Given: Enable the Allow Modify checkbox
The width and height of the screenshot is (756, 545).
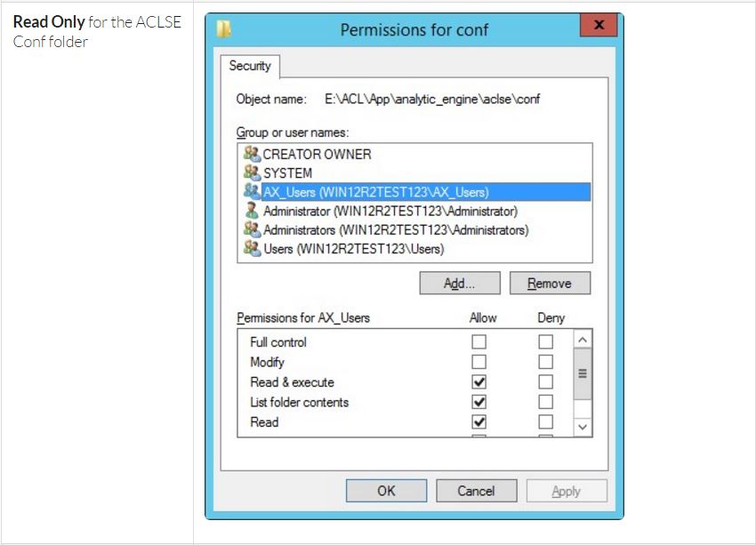Looking at the screenshot, I should pyautogui.click(x=479, y=361).
